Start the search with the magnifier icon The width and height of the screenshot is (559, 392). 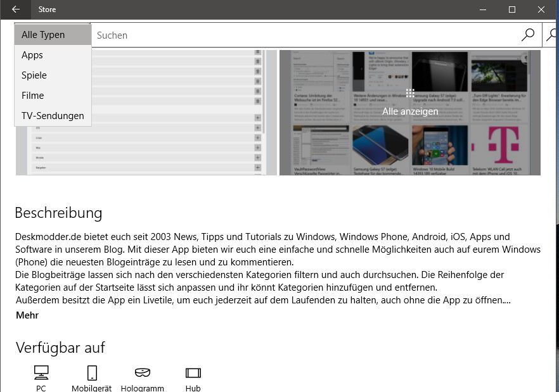[527, 35]
